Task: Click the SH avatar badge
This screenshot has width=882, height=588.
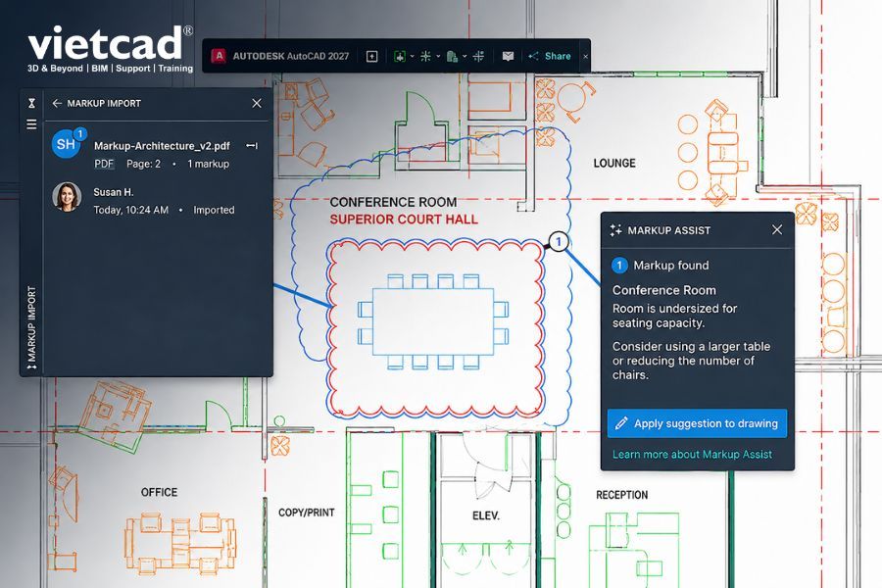Action: point(67,144)
